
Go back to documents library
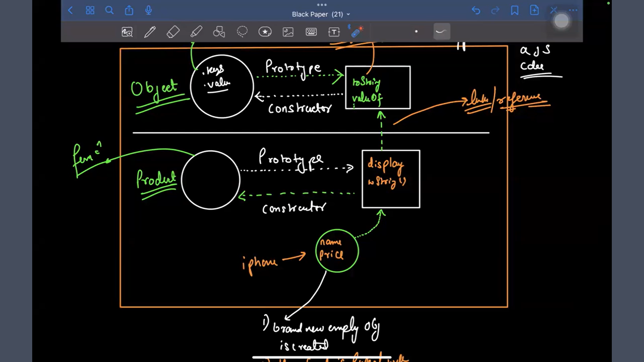pyautogui.click(x=70, y=10)
